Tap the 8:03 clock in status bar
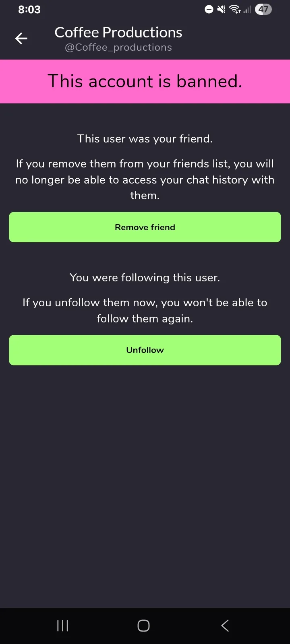 click(29, 10)
